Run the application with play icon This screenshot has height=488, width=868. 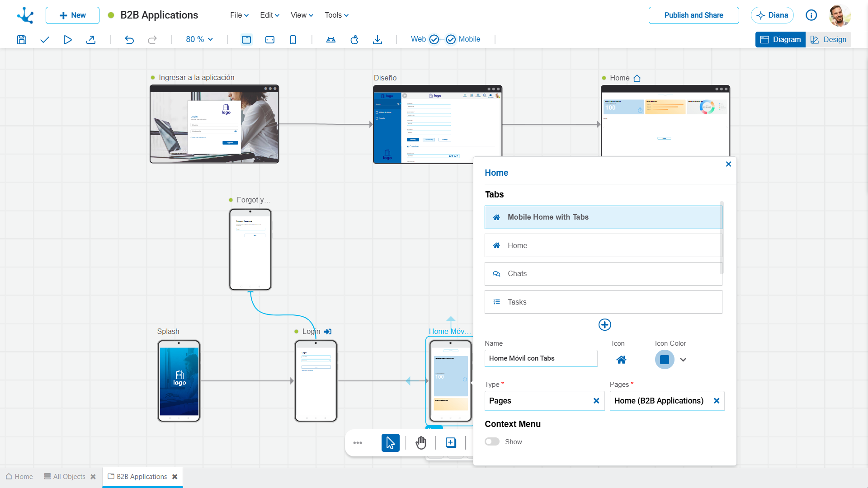[67, 40]
